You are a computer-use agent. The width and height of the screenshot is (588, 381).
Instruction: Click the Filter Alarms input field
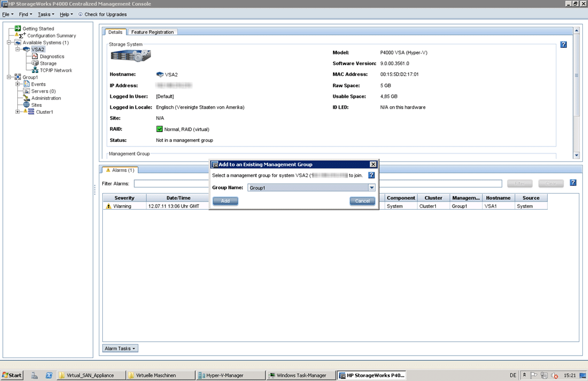[318, 183]
